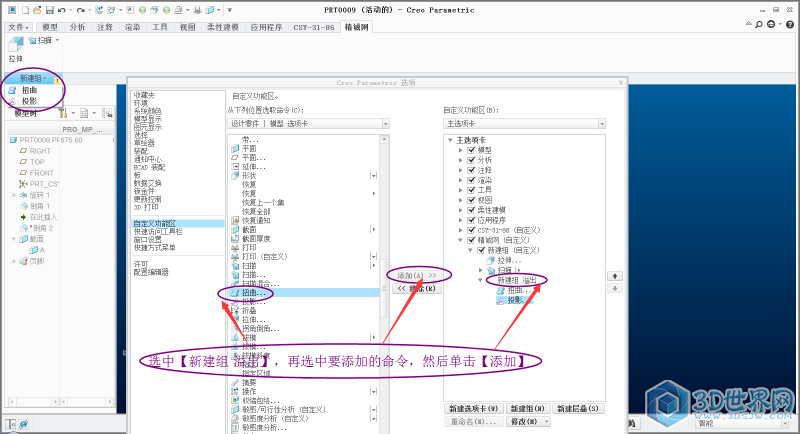
Task: Uncheck the 工具 tab checkbox
Action: click(x=471, y=190)
